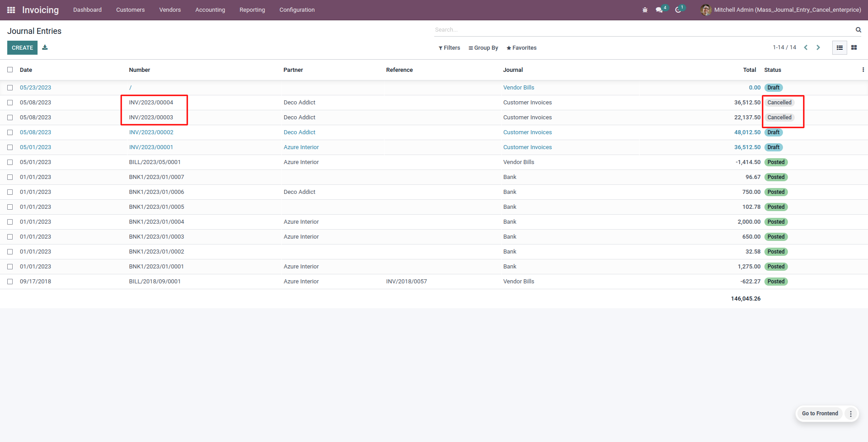Select checkbox for INV/2023/00003 row
Screen dimensions: 868x442
click(x=10, y=118)
